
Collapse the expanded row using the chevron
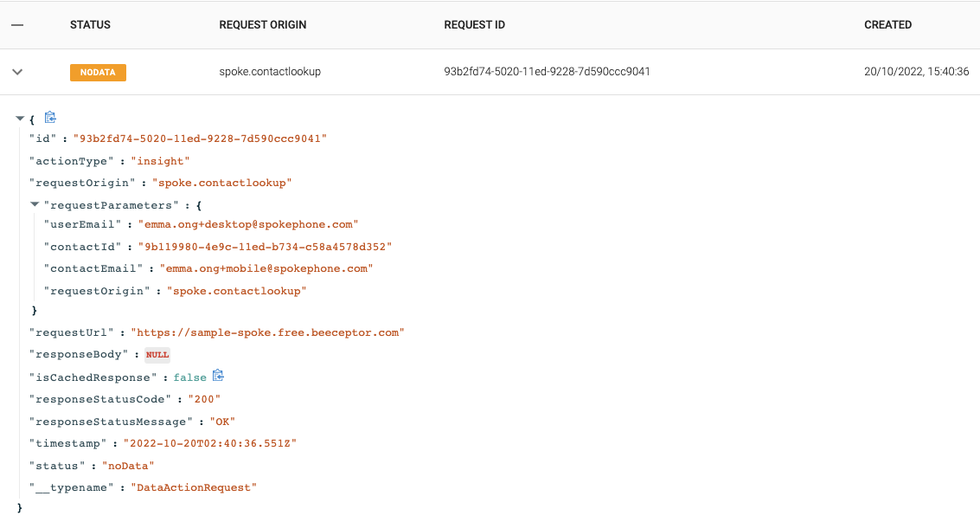(x=16, y=73)
